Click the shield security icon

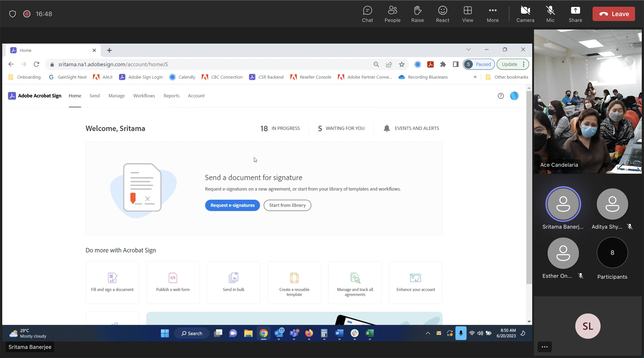(13, 14)
